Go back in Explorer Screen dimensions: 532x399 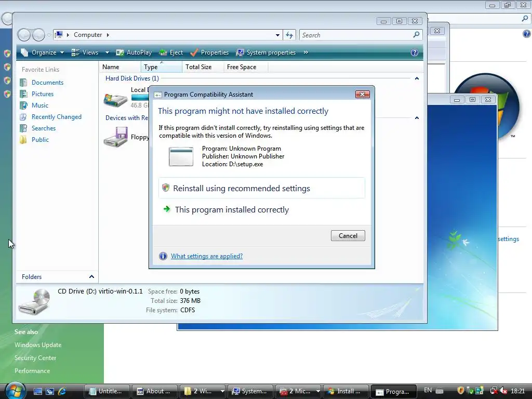coord(24,35)
